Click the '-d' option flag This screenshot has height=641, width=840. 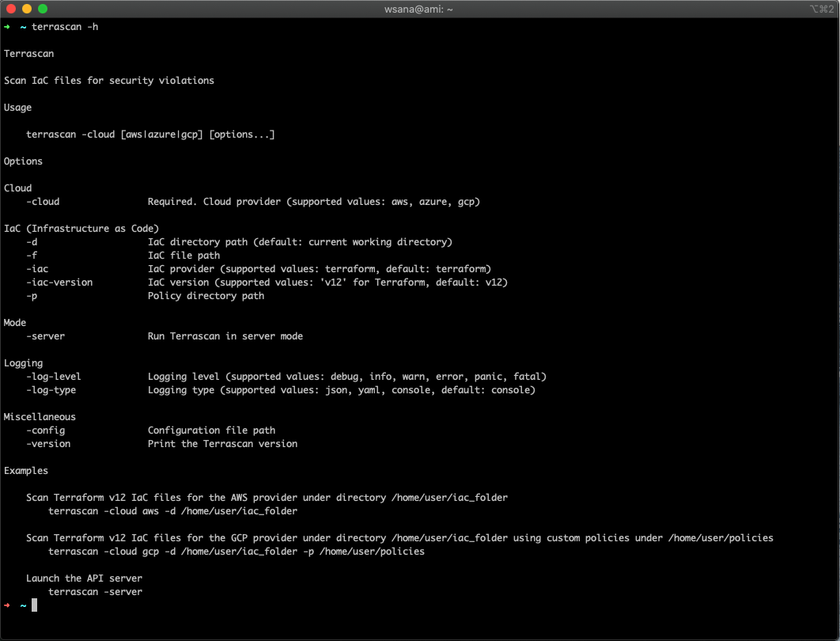(x=32, y=241)
